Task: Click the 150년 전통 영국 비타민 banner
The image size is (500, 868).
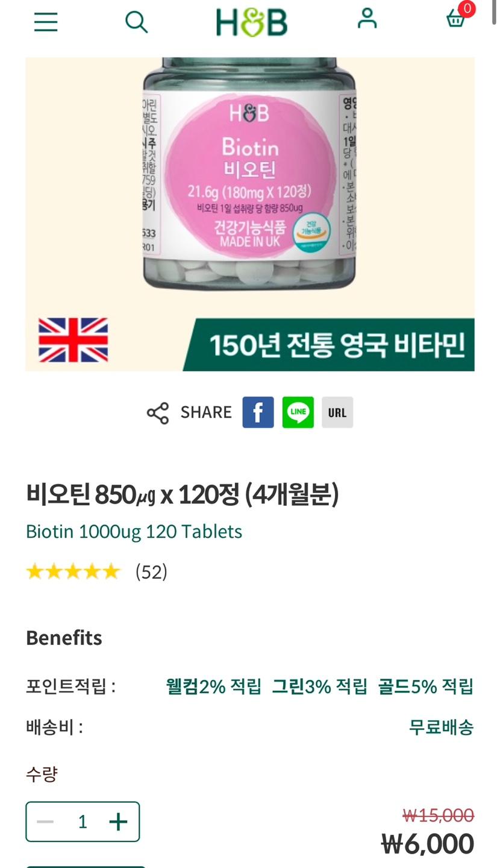Action: [329, 345]
